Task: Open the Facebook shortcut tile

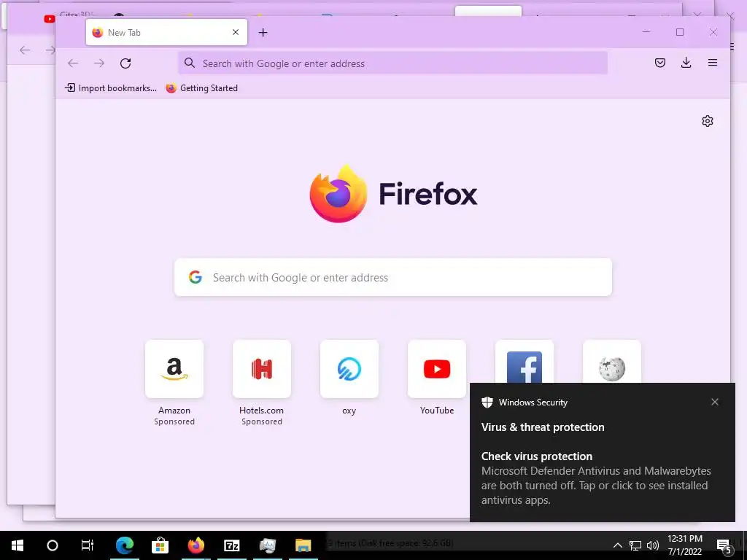Action: point(525,362)
